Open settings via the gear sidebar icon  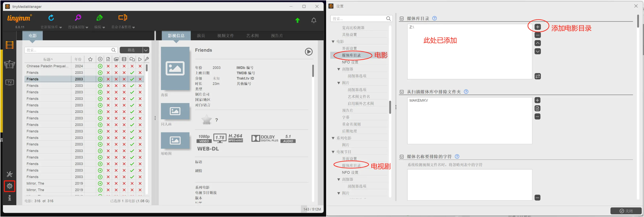(x=9, y=186)
